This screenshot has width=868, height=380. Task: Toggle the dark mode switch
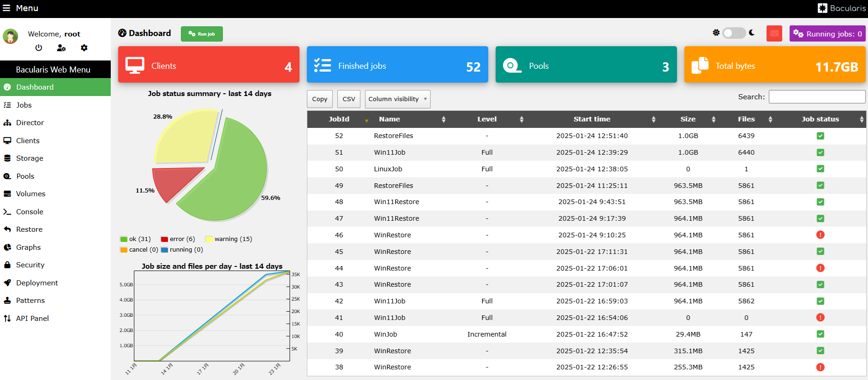click(734, 33)
